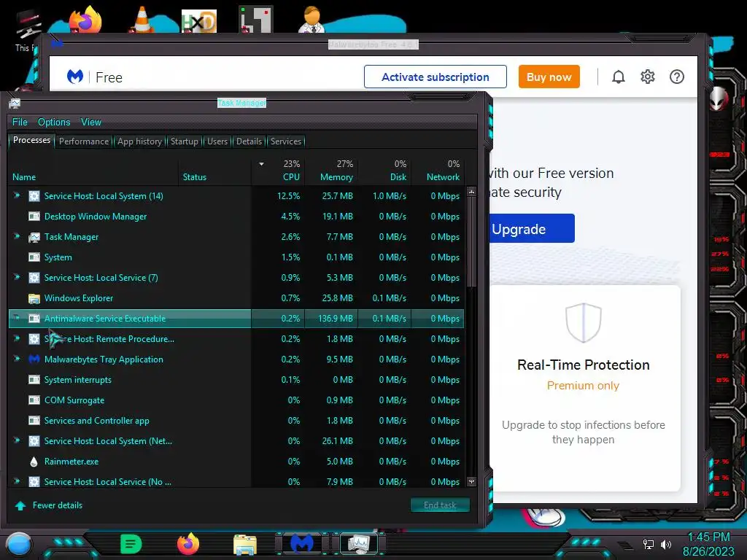Expand Malwarebytes Tray Application row
The height and width of the screenshot is (560, 747).
click(17, 359)
